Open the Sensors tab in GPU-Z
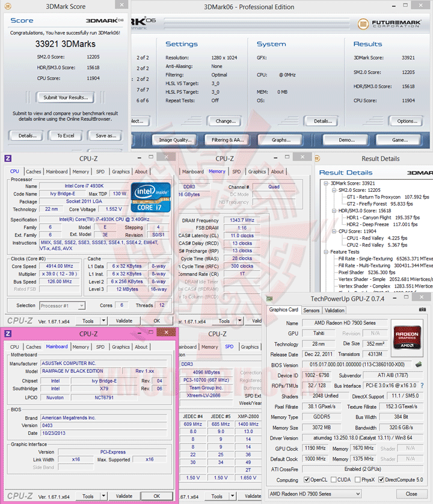Image resolution: width=433 pixels, height=504 pixels. click(311, 310)
